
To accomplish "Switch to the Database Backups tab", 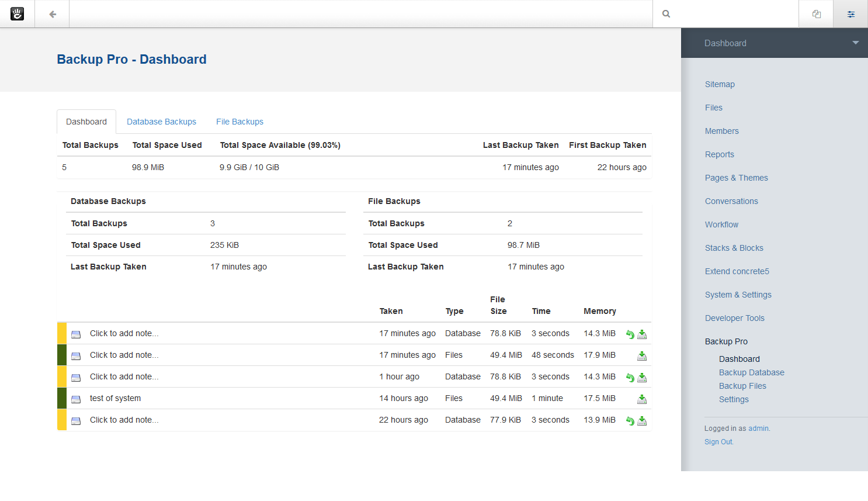I will [161, 122].
